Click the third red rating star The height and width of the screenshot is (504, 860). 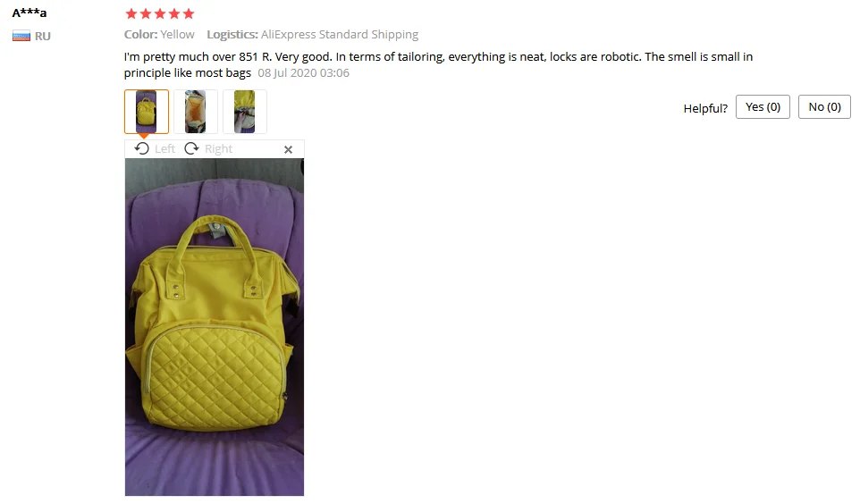click(x=160, y=13)
